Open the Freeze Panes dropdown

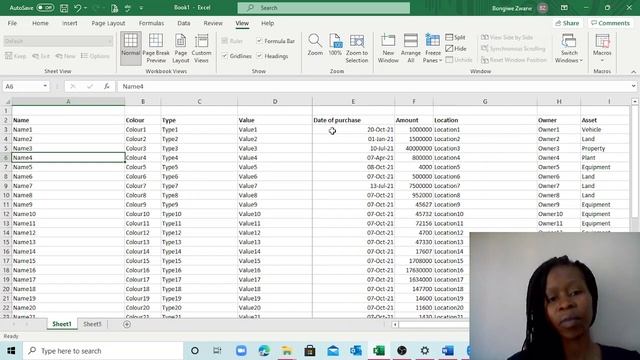pyautogui.click(x=432, y=48)
